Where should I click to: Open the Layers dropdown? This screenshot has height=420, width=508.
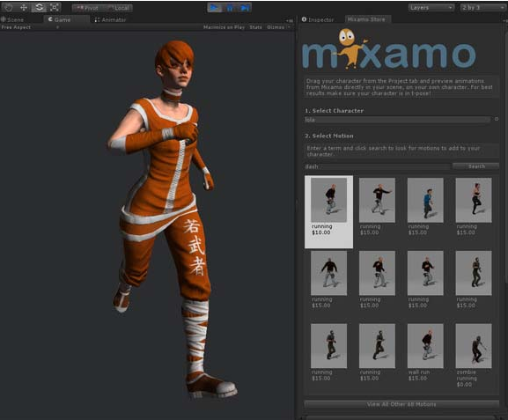point(431,7)
